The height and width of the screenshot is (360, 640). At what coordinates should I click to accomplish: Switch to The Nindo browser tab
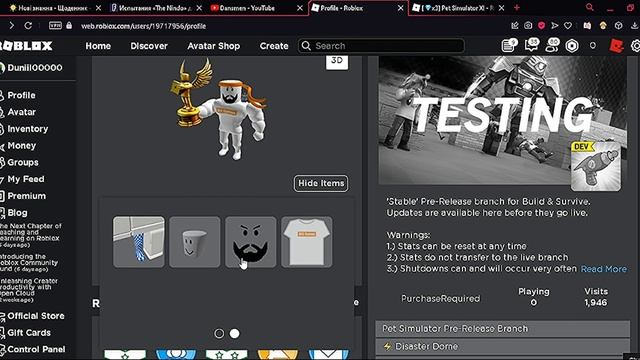(155, 8)
